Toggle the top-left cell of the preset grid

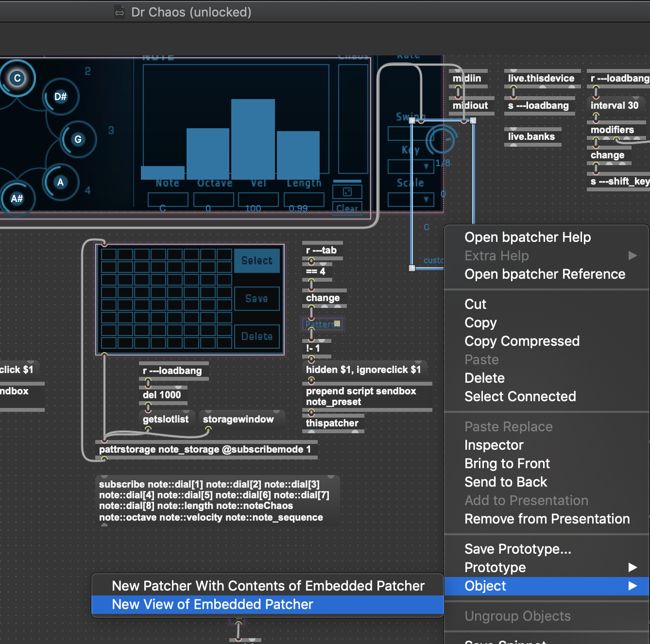click(109, 254)
